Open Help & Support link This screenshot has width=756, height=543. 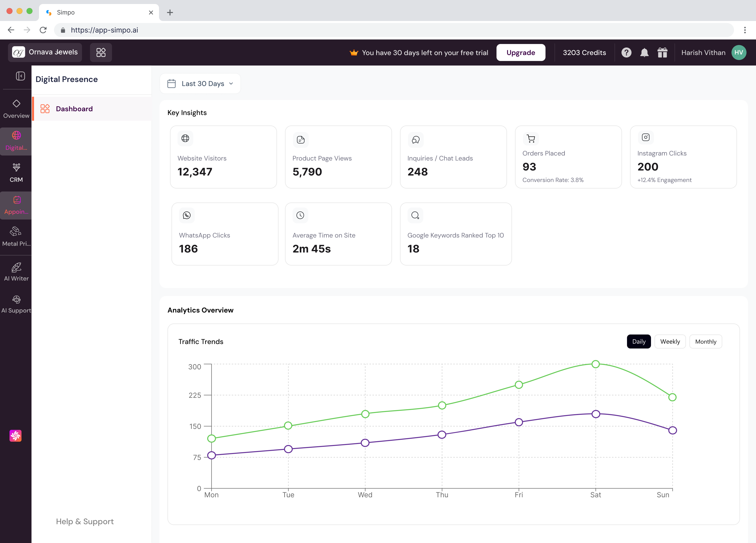(85, 521)
